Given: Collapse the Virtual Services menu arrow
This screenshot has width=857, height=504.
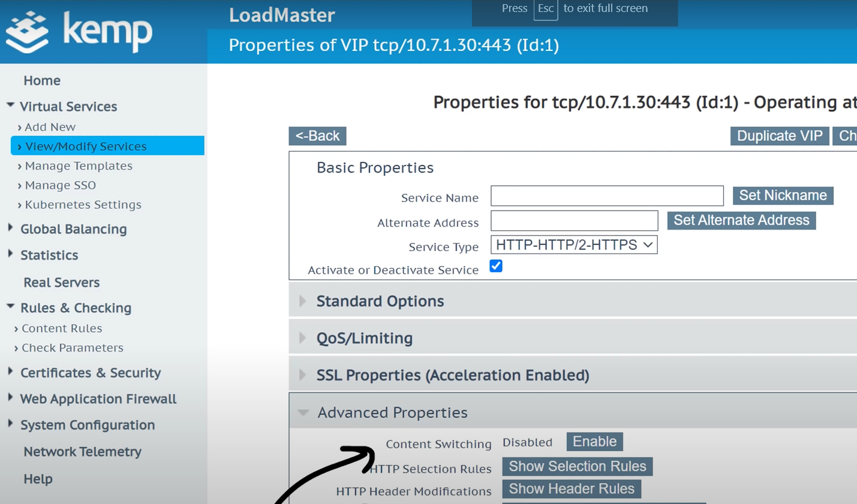Looking at the screenshot, I should coord(10,105).
